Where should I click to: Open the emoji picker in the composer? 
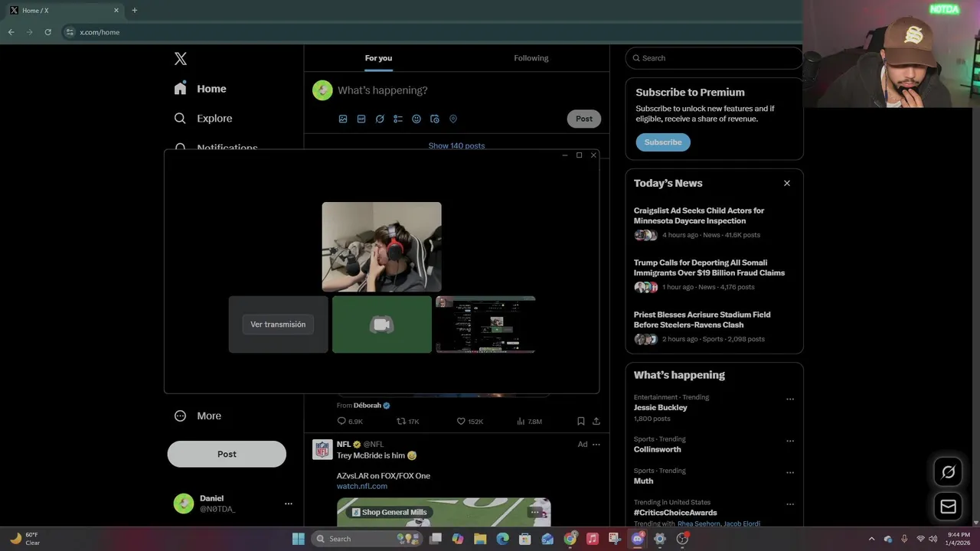pyautogui.click(x=416, y=119)
